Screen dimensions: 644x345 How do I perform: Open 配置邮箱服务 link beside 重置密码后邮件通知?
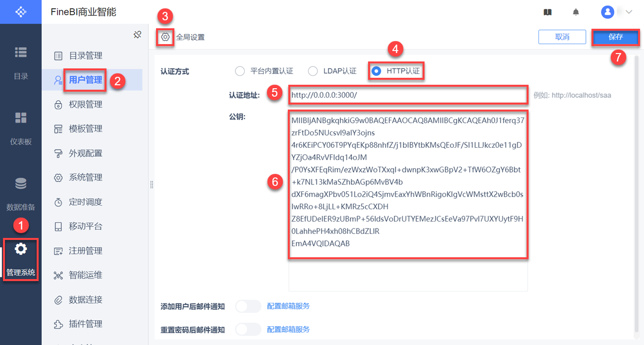pos(288,330)
